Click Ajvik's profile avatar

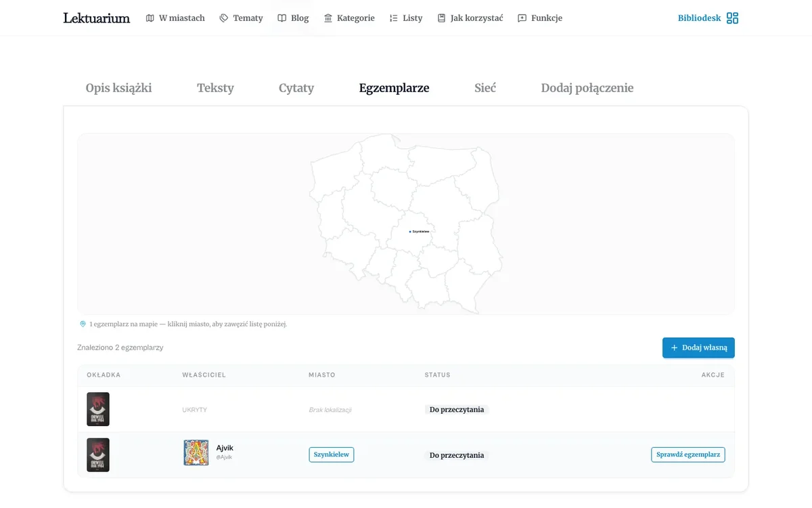click(x=196, y=452)
